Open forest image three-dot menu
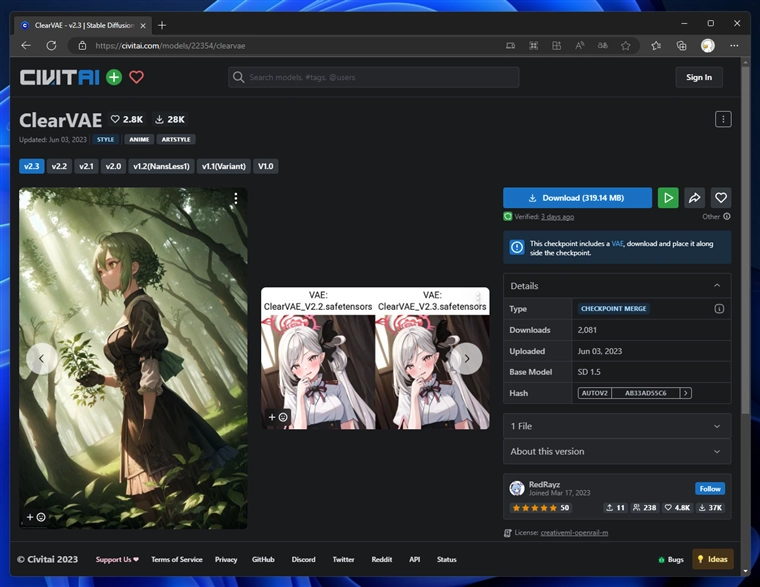This screenshot has height=587, width=760. click(x=236, y=198)
